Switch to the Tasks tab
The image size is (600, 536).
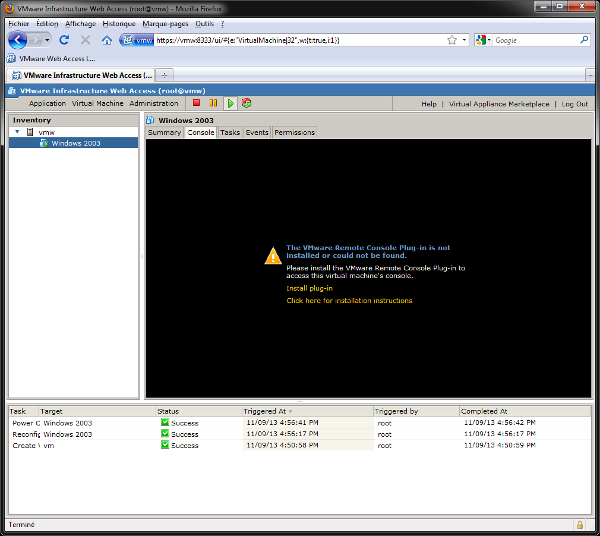click(x=230, y=132)
